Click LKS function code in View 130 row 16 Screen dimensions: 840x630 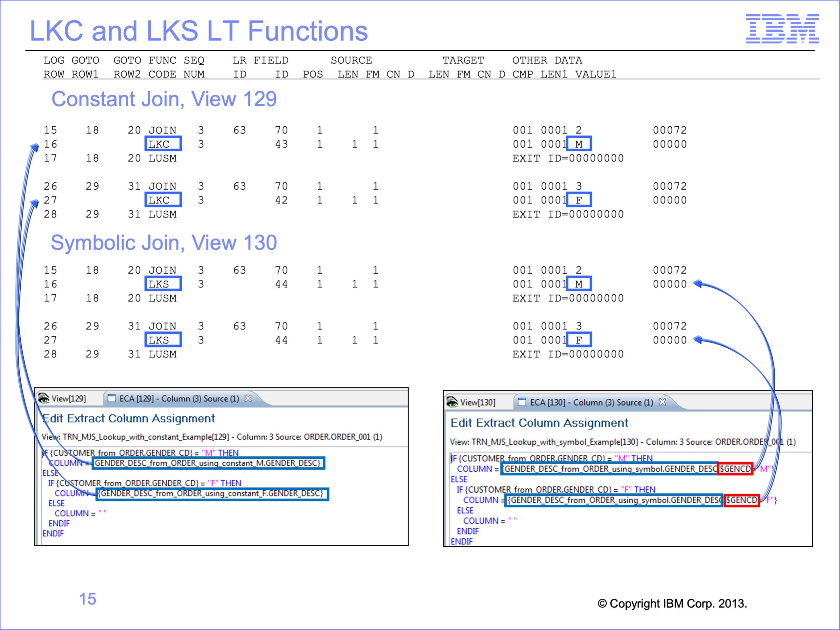tap(163, 284)
